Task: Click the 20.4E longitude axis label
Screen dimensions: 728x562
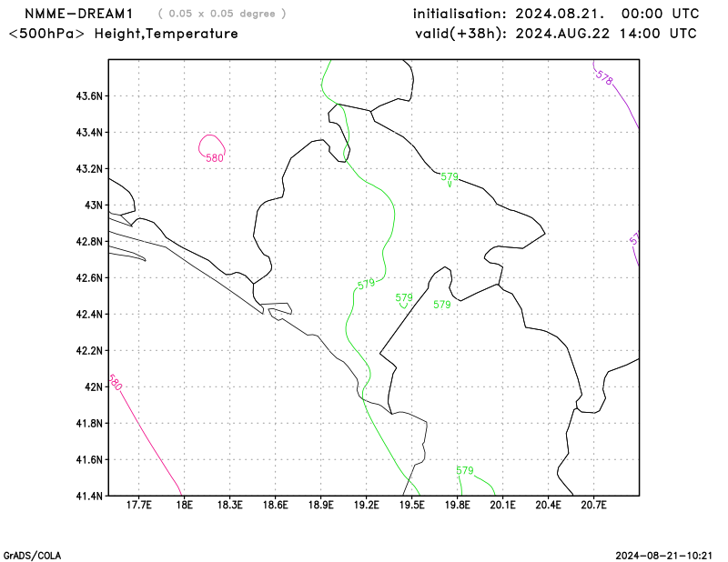Action: tap(549, 505)
